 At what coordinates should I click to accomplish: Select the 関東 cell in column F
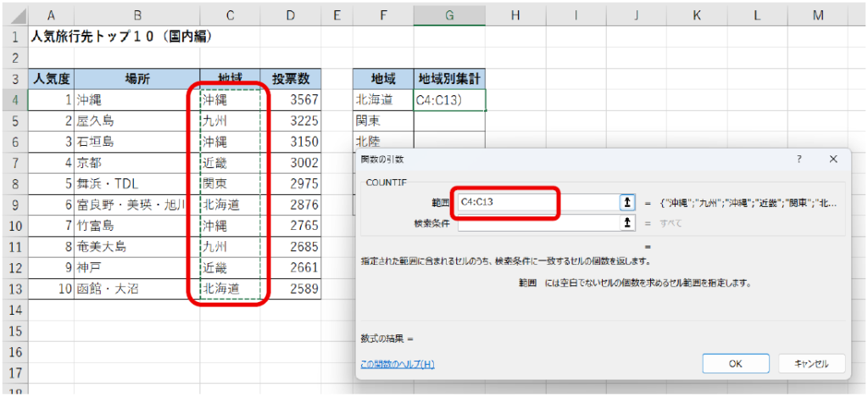(383, 121)
